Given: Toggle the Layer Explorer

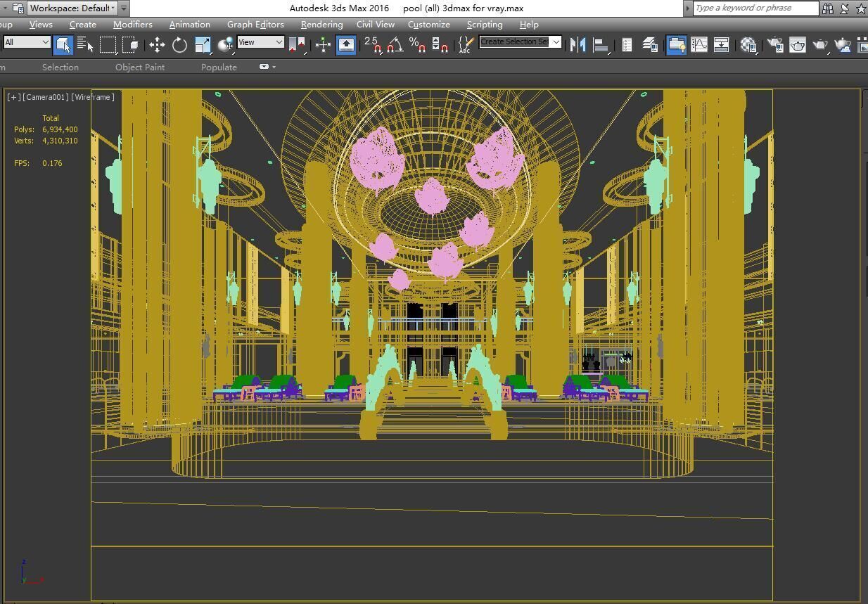Looking at the screenshot, I should tap(649, 45).
